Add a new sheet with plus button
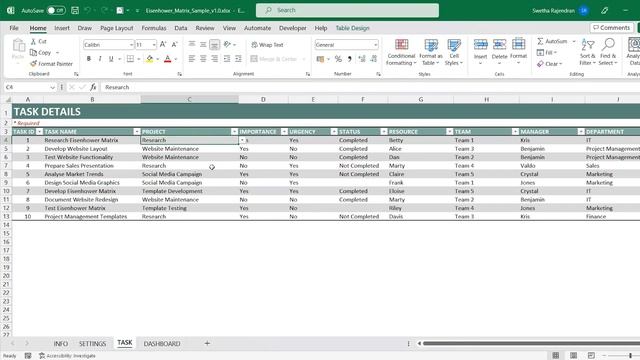 [207, 344]
